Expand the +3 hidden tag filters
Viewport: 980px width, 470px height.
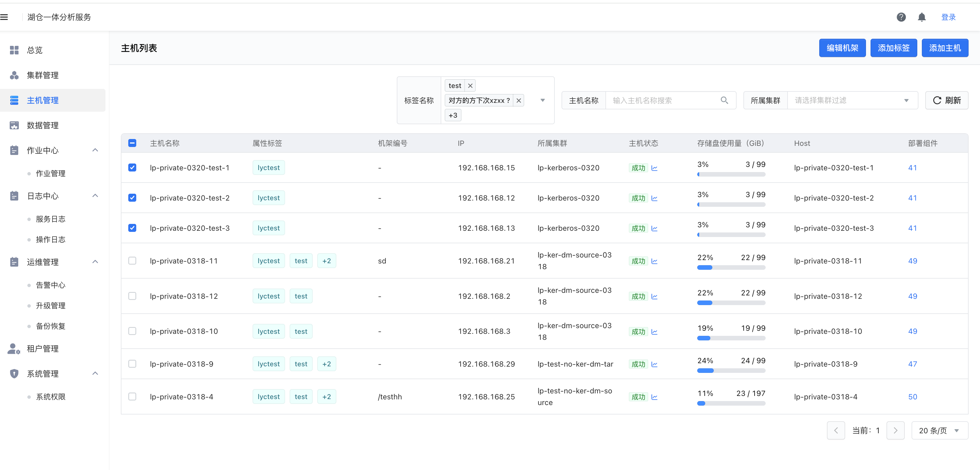pos(453,115)
